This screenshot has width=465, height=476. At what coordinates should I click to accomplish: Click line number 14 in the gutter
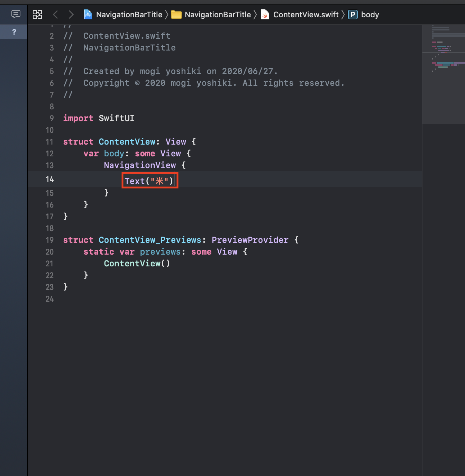pos(50,179)
